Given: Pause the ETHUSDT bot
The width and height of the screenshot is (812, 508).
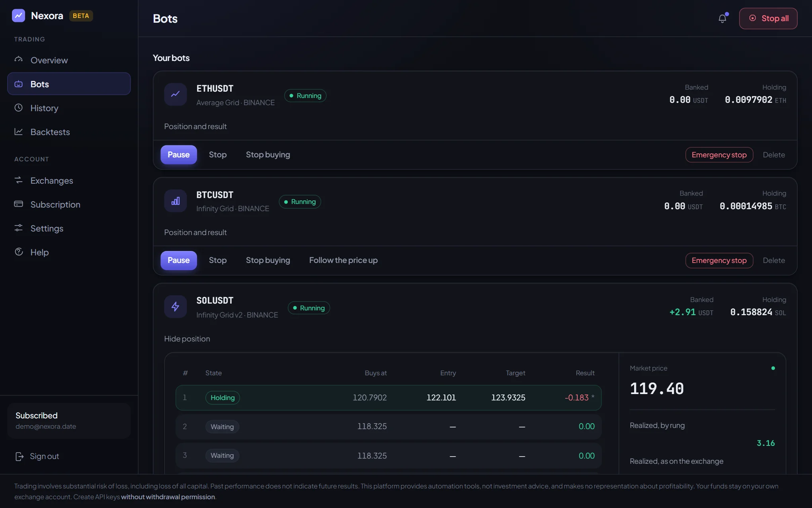Looking at the screenshot, I should 179,155.
